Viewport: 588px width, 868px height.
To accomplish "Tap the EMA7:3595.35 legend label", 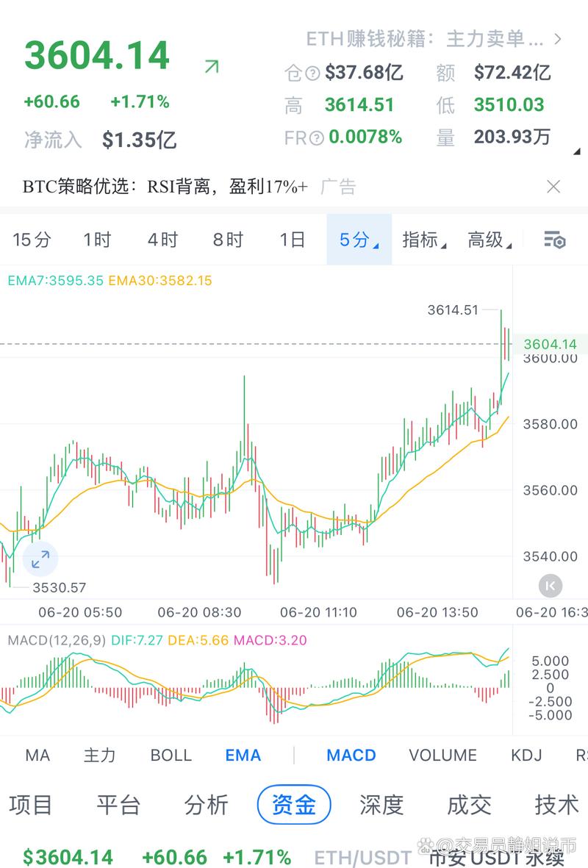I will 55,281.
